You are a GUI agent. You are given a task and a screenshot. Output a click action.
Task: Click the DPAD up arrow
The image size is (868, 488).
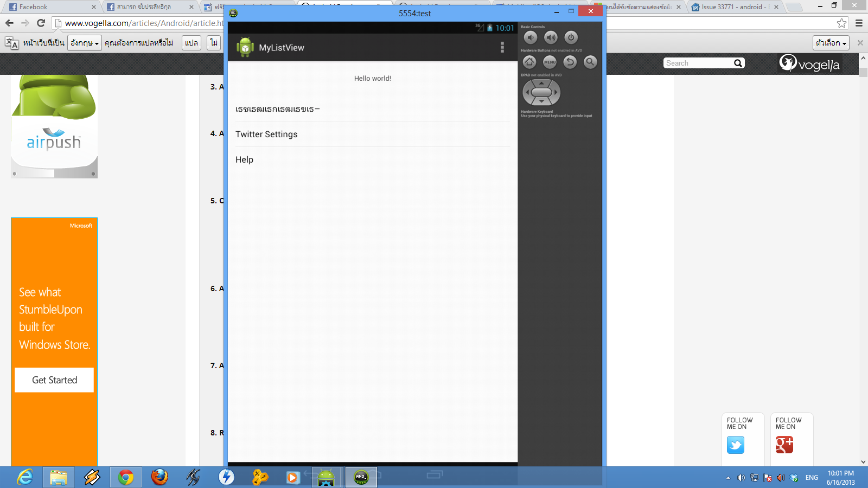tap(541, 83)
